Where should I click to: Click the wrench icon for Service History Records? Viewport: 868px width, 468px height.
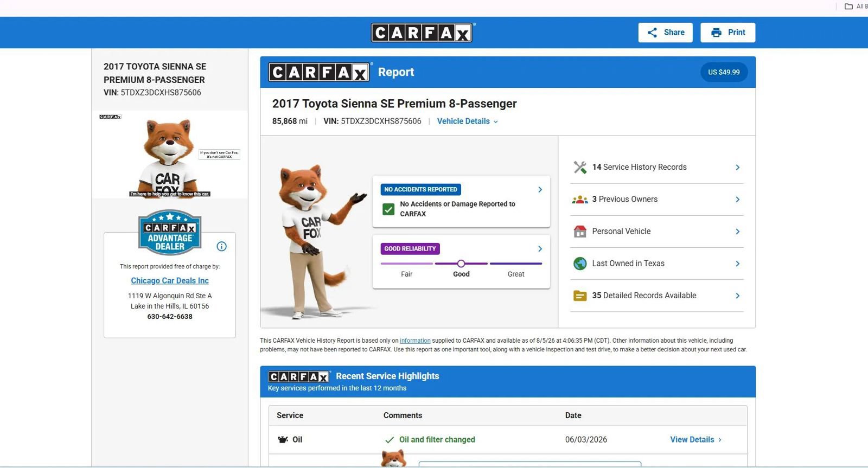click(580, 167)
